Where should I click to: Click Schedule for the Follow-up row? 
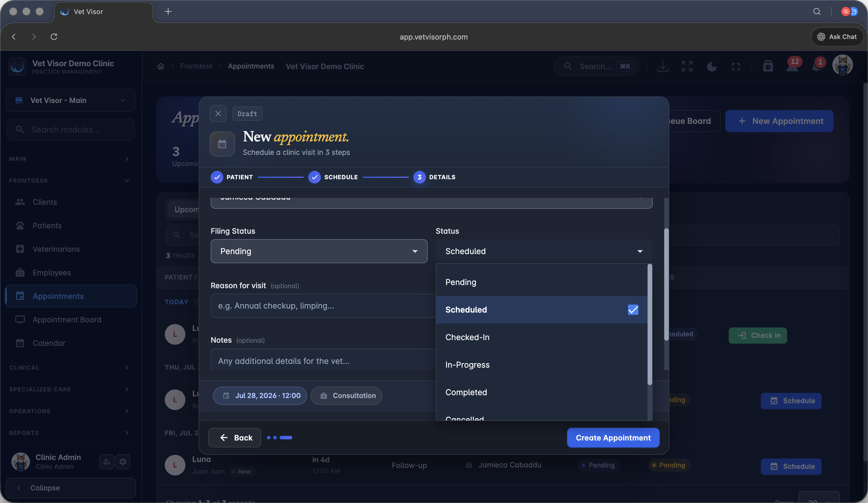(791, 467)
